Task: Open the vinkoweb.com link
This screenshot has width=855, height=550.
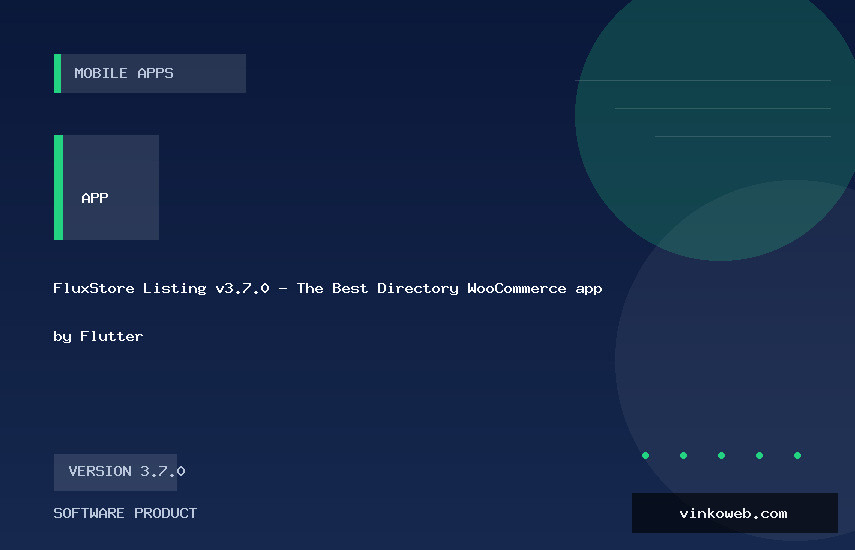Action: pyautogui.click(x=734, y=513)
